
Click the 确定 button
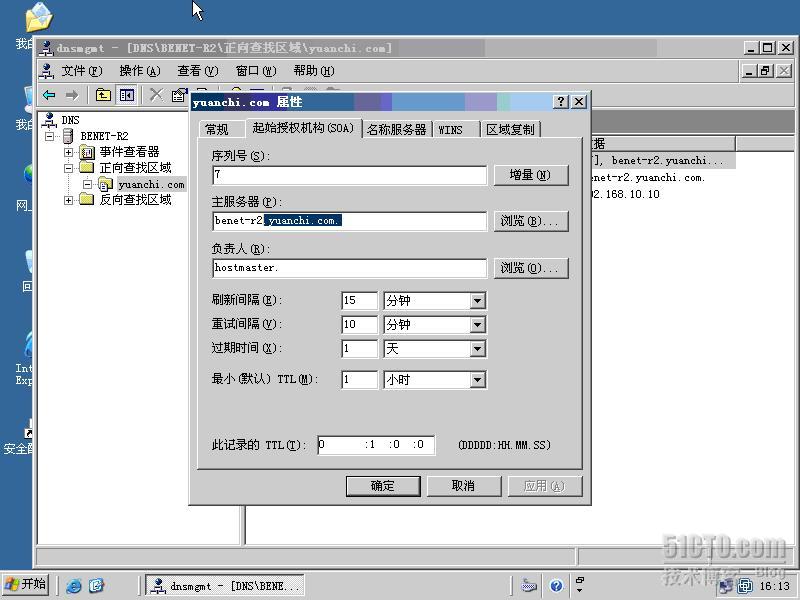[x=383, y=486]
